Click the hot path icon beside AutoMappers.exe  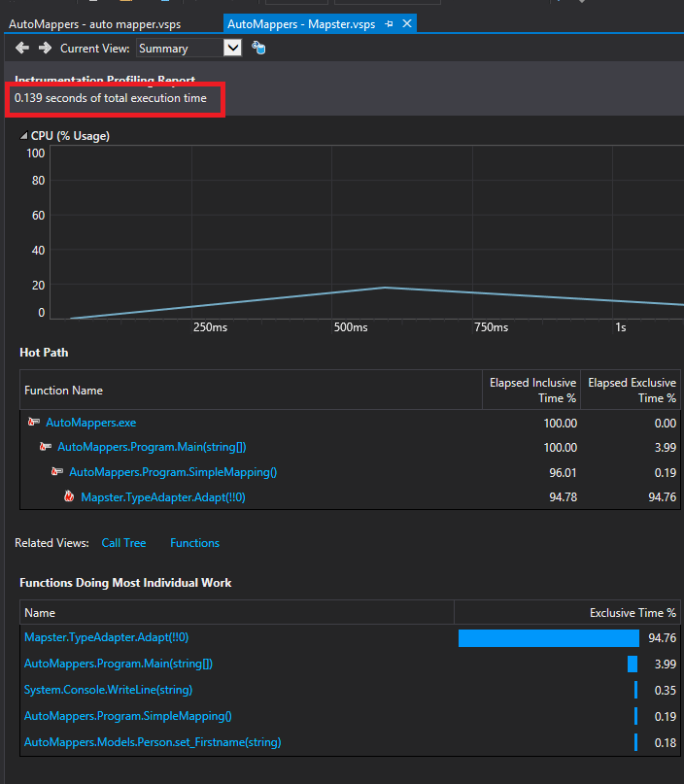coord(34,423)
